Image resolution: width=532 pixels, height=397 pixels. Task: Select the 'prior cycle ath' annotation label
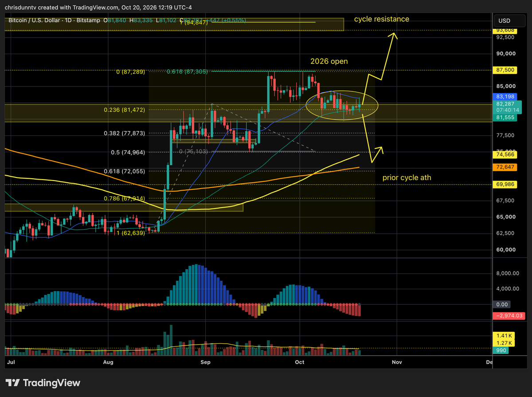tap(407, 177)
